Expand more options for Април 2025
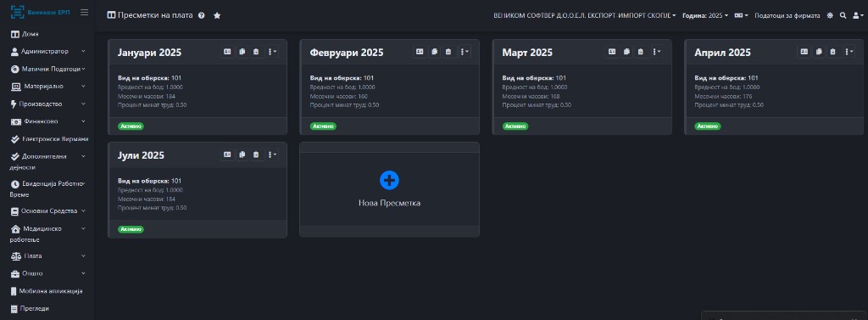This screenshot has height=320, width=868. (849, 52)
